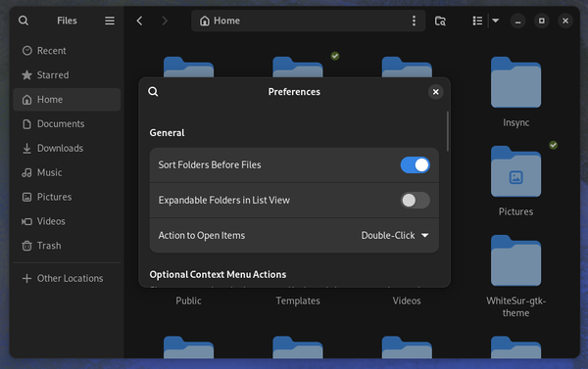588x369 pixels.
Task: Open Music in the sidebar
Action: point(67,172)
